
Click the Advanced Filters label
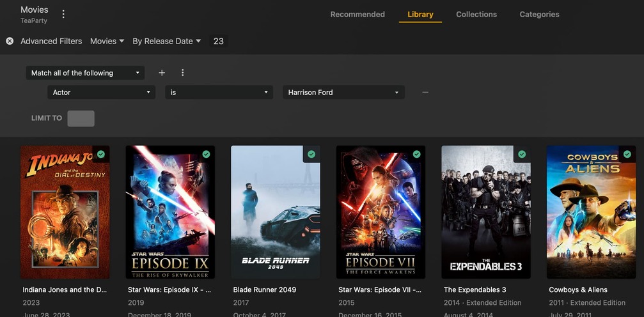51,41
